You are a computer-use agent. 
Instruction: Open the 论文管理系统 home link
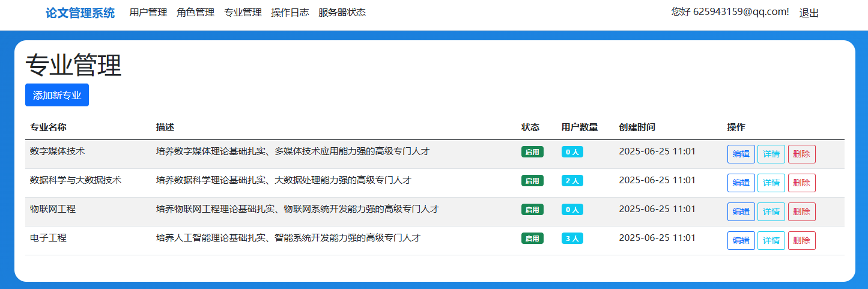80,13
